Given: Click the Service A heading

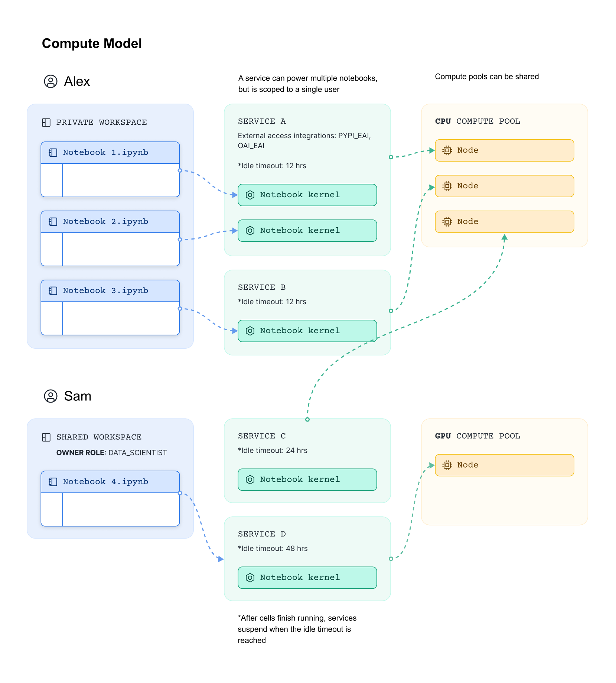Looking at the screenshot, I should click(x=262, y=121).
